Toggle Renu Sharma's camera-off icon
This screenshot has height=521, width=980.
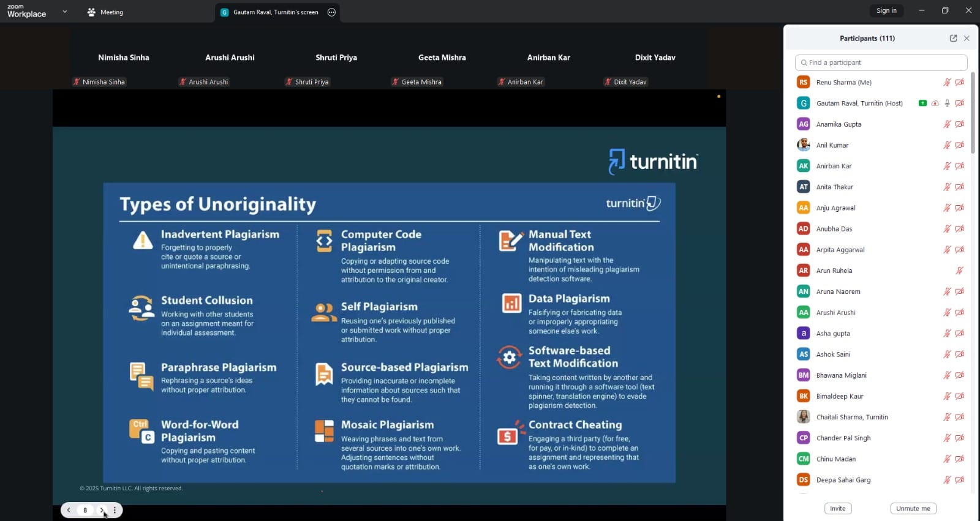click(960, 83)
